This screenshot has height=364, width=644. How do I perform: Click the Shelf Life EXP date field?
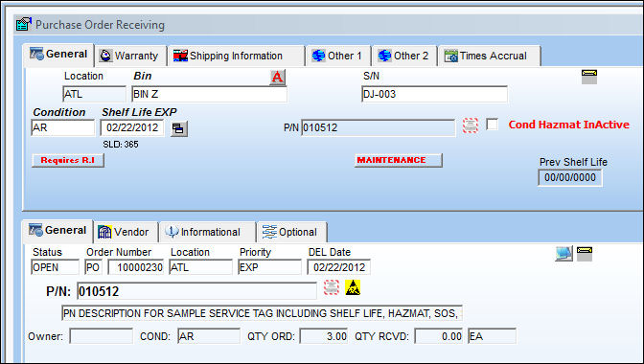click(x=132, y=127)
